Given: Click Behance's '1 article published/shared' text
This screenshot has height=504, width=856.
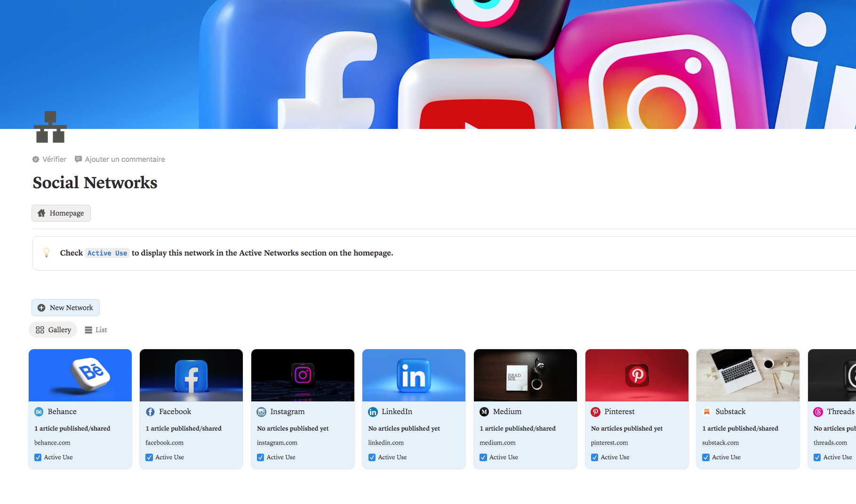Looking at the screenshot, I should coord(72,429).
